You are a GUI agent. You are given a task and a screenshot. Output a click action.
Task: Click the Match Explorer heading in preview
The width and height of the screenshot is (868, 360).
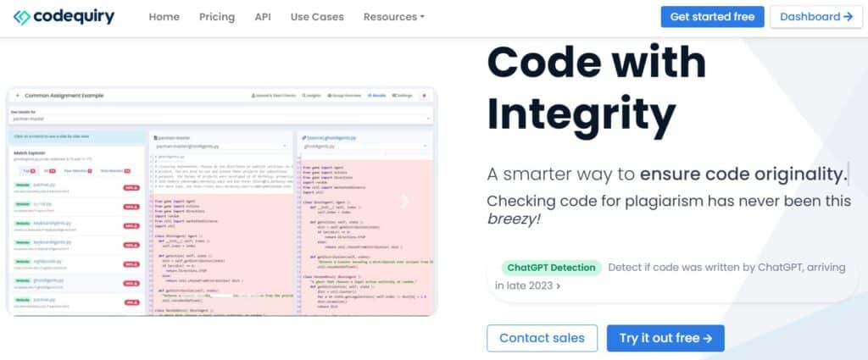[x=30, y=152]
